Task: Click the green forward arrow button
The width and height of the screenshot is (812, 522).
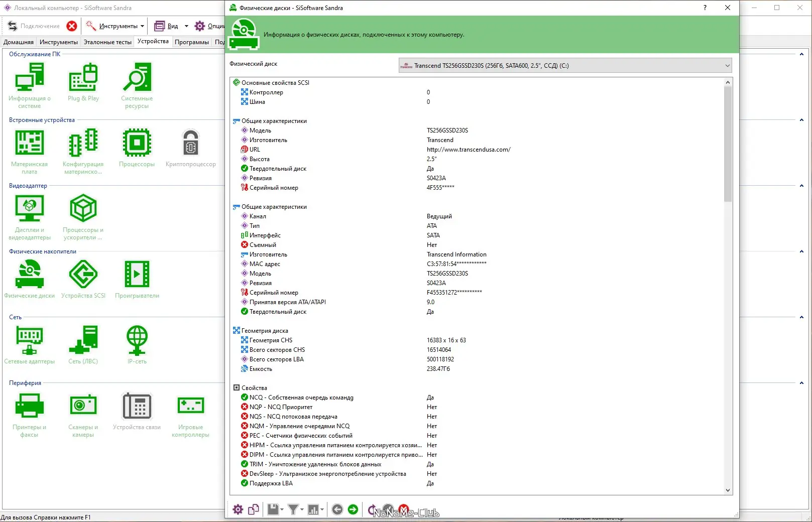Action: [353, 509]
